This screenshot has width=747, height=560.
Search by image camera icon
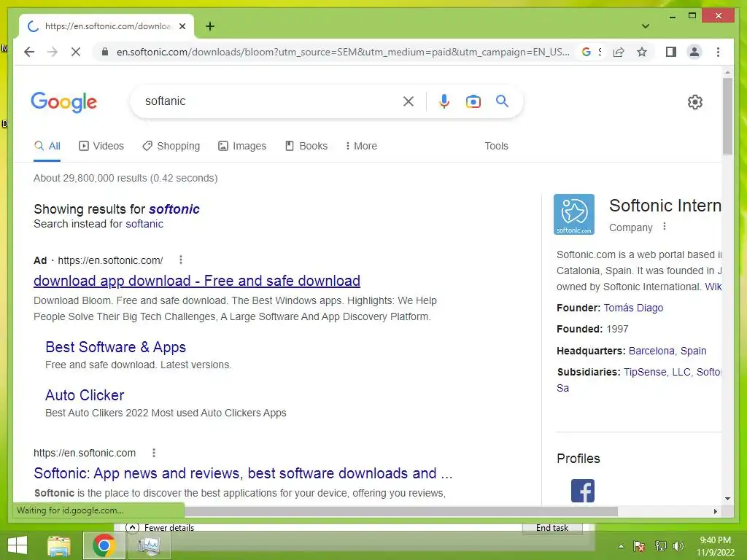click(x=473, y=101)
